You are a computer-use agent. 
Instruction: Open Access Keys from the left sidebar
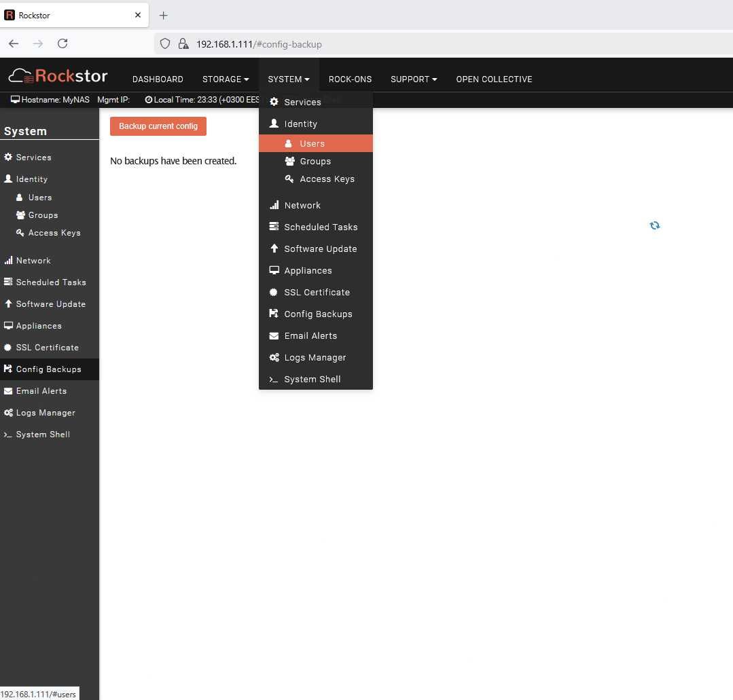tap(50, 233)
